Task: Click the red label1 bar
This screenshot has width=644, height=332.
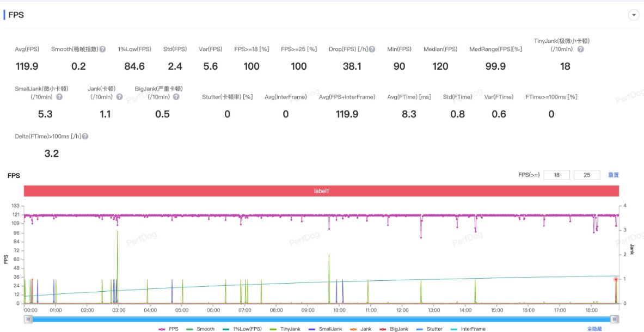Action: pos(321,191)
